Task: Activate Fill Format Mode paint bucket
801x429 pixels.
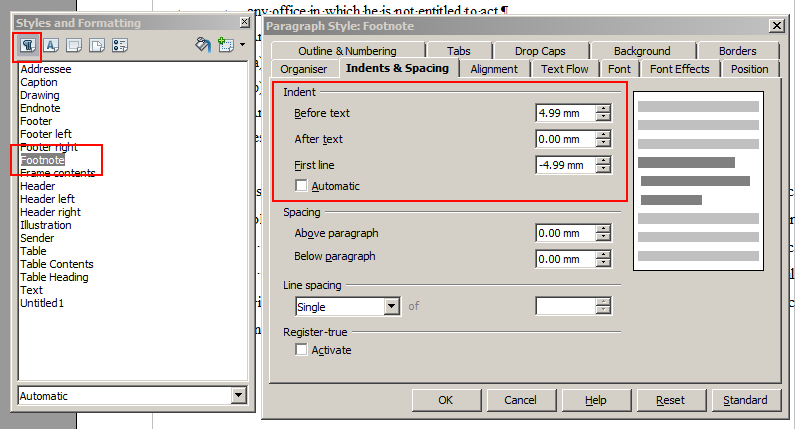Action: point(202,45)
